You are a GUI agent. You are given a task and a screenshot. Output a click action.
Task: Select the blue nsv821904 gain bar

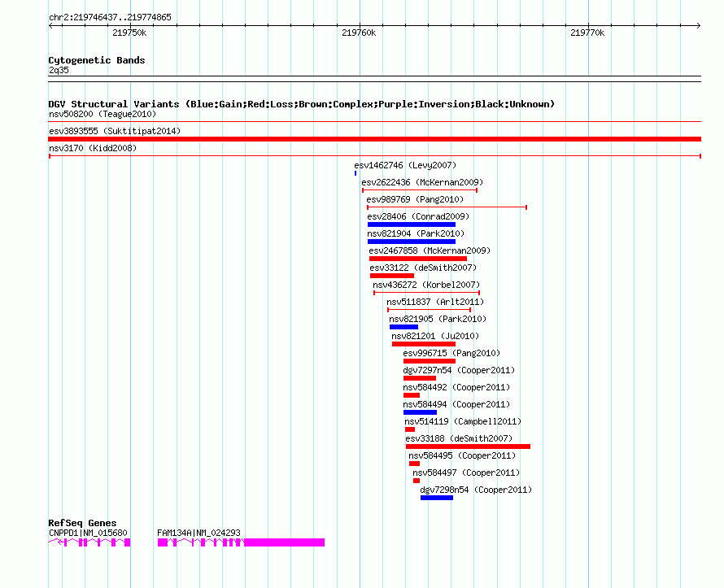coord(412,242)
